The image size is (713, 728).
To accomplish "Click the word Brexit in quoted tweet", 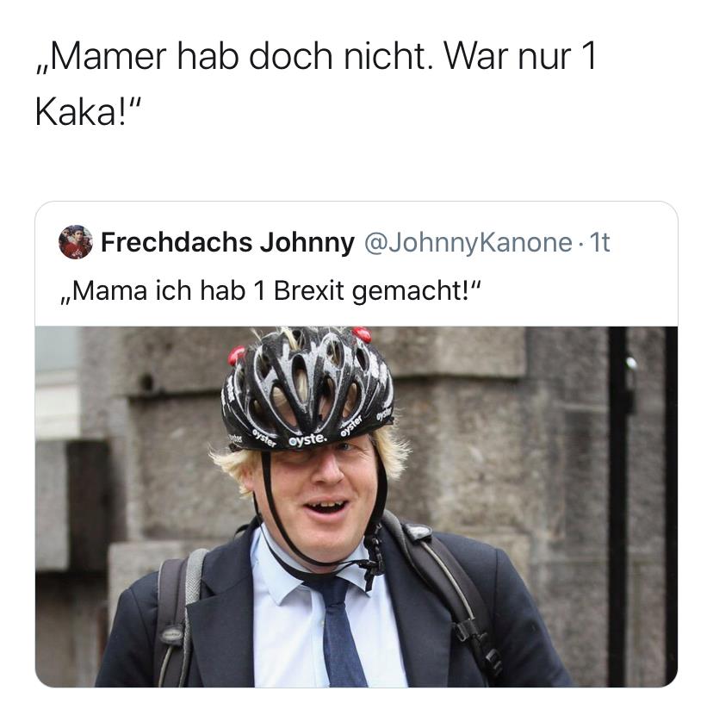I will click(x=308, y=291).
